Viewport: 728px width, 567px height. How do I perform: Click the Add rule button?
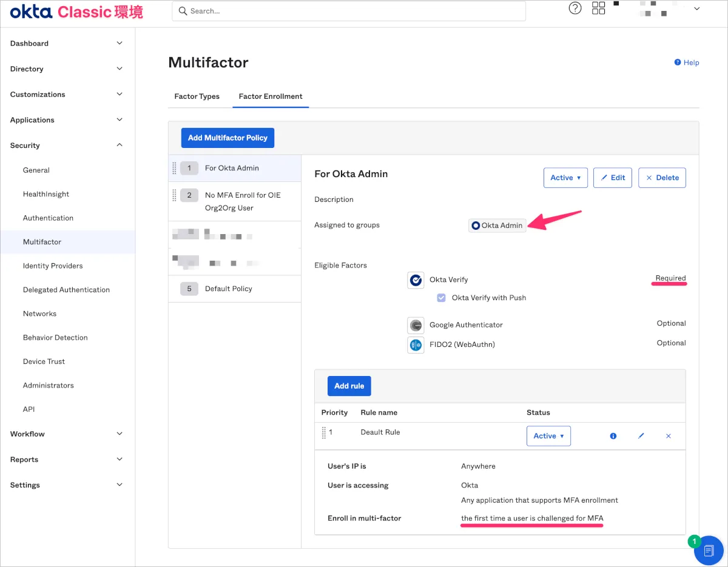click(x=349, y=386)
